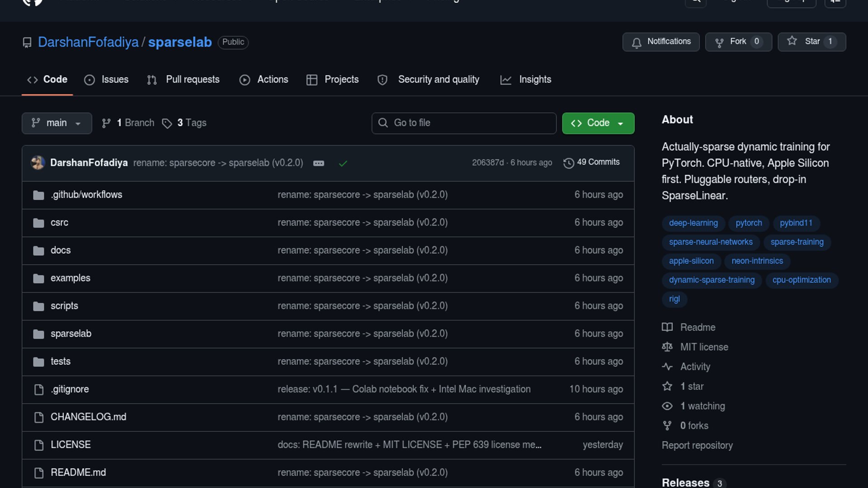
Task: Fork the sparselab repository
Action: pos(738,42)
